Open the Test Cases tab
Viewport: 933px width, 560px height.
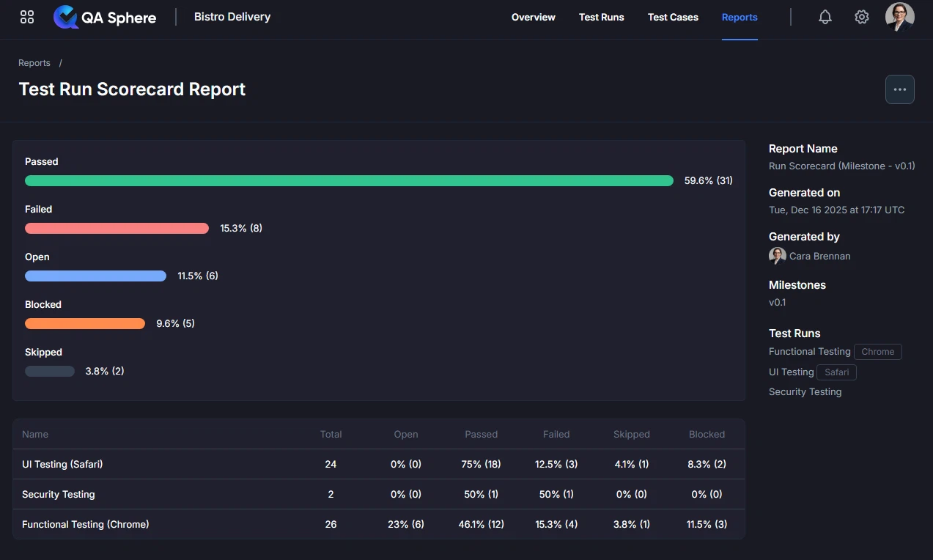673,17
